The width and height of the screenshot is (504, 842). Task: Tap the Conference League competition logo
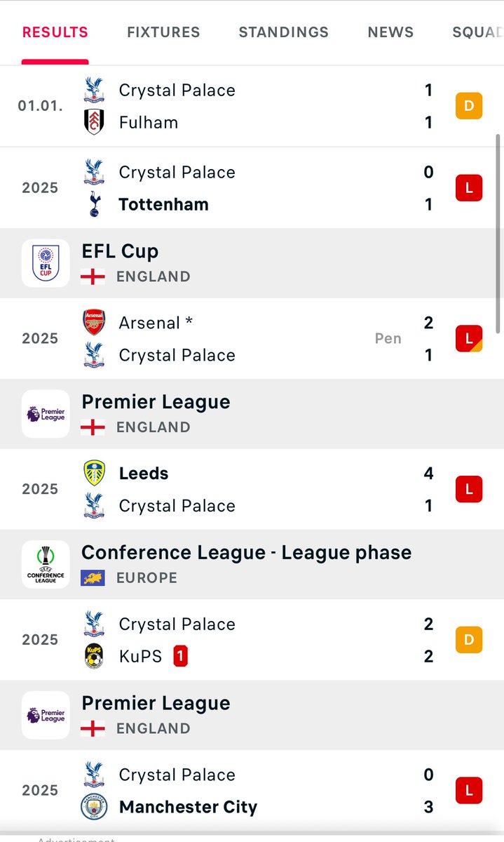click(46, 564)
